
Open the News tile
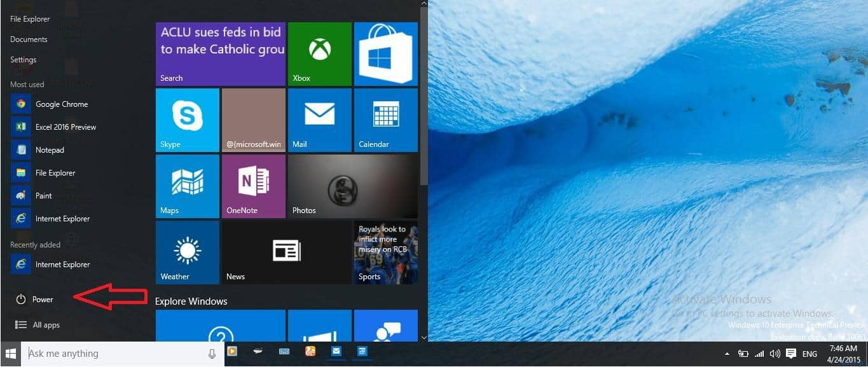coord(286,253)
